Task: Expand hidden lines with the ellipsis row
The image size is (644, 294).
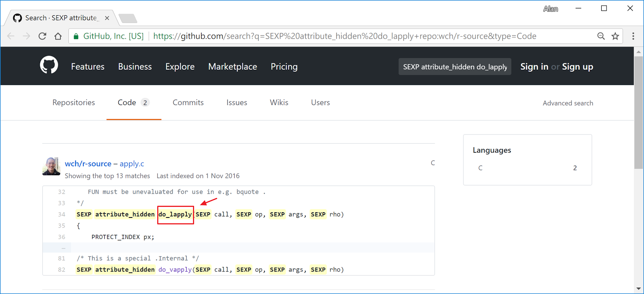Action: (63, 248)
